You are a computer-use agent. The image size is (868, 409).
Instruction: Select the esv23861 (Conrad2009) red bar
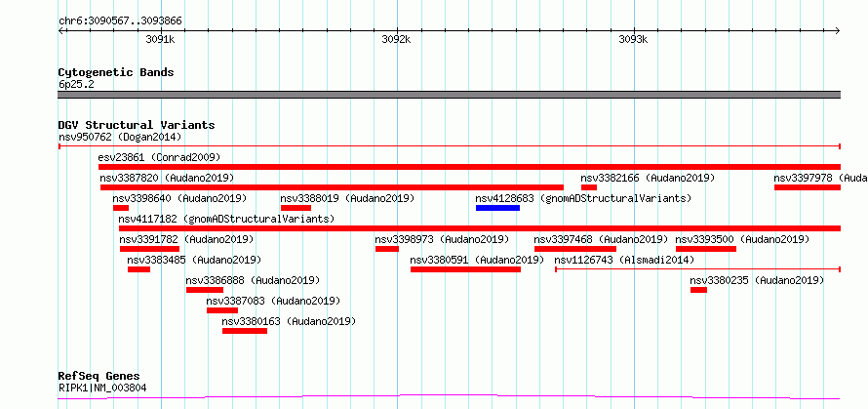pos(469,167)
